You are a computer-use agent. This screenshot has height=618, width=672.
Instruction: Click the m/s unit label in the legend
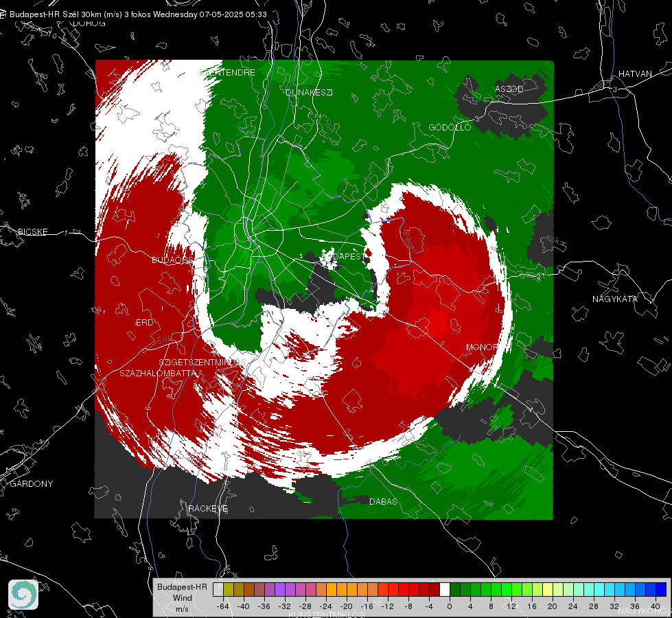point(182,609)
